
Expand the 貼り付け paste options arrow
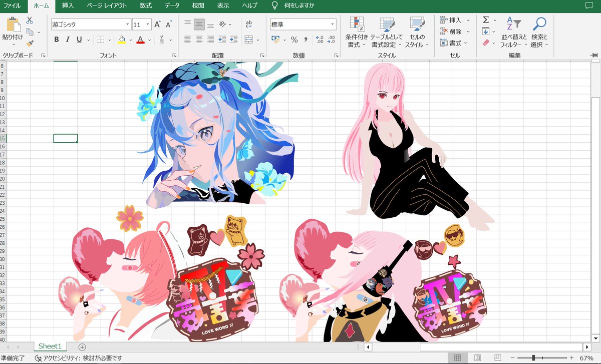point(13,44)
